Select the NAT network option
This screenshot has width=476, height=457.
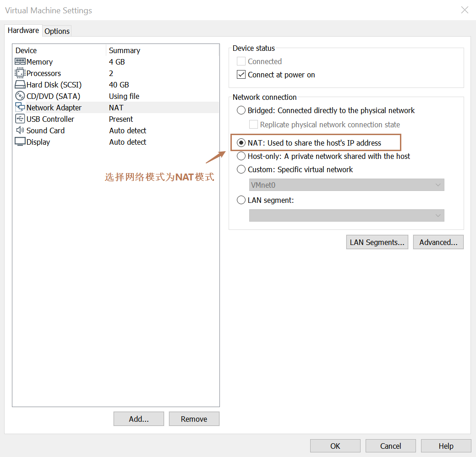click(241, 142)
